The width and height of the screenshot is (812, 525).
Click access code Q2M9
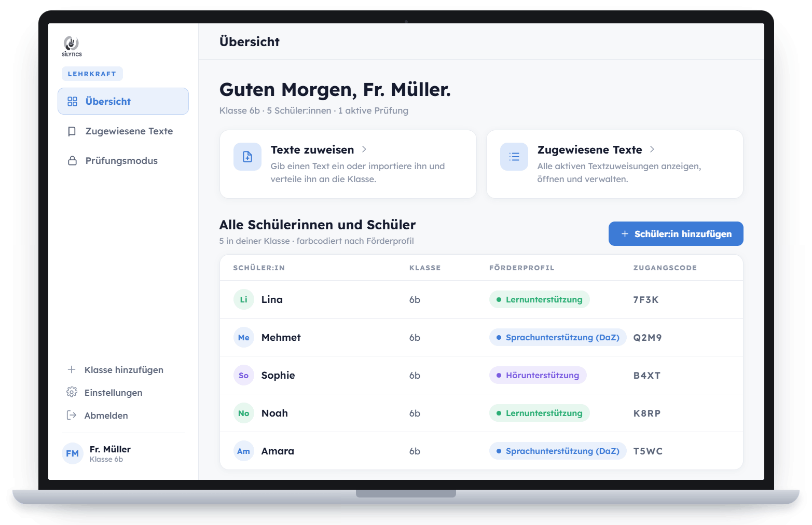coord(648,337)
